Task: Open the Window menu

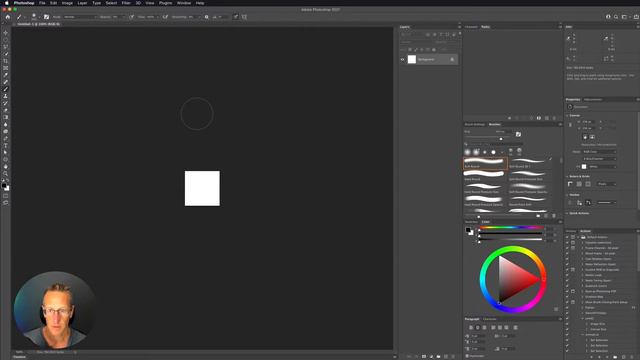Action: click(x=184, y=3)
